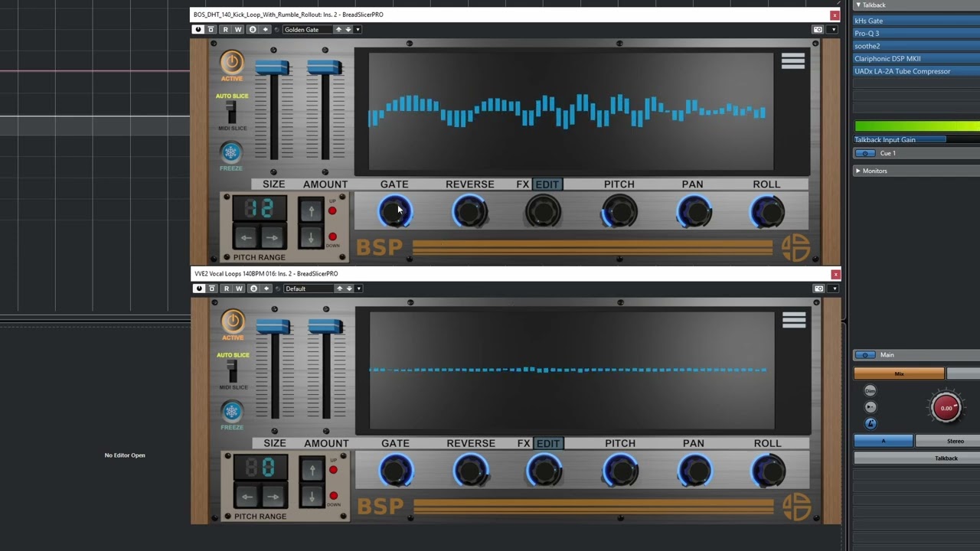Image resolution: width=980 pixels, height=551 pixels.
Task: Select Pro-Q 3 insert slot
Action: [916, 33]
